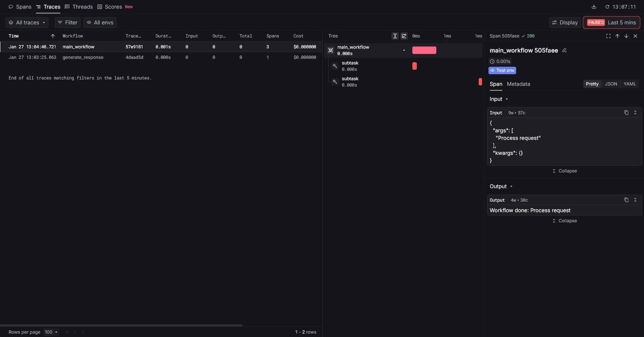Expand span detail panel to fullscreen
This screenshot has width=644, height=337.
pos(608,36)
